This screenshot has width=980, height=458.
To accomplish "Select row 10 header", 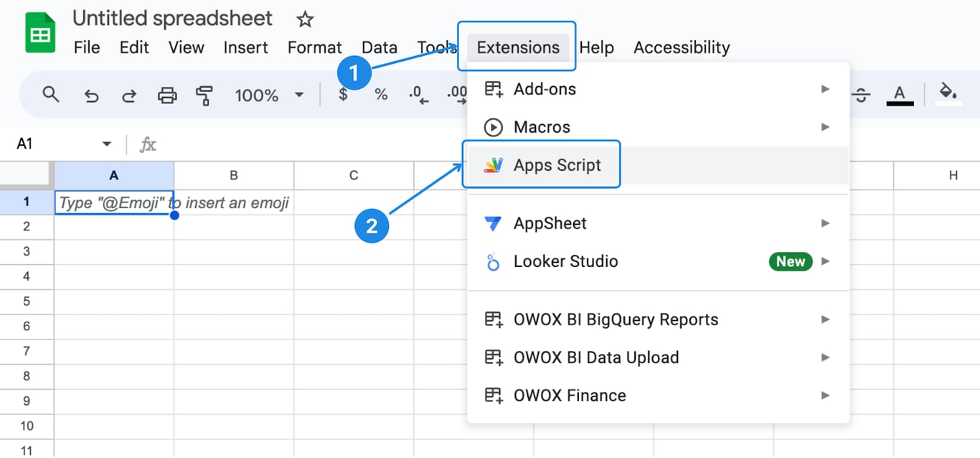I will [x=27, y=426].
